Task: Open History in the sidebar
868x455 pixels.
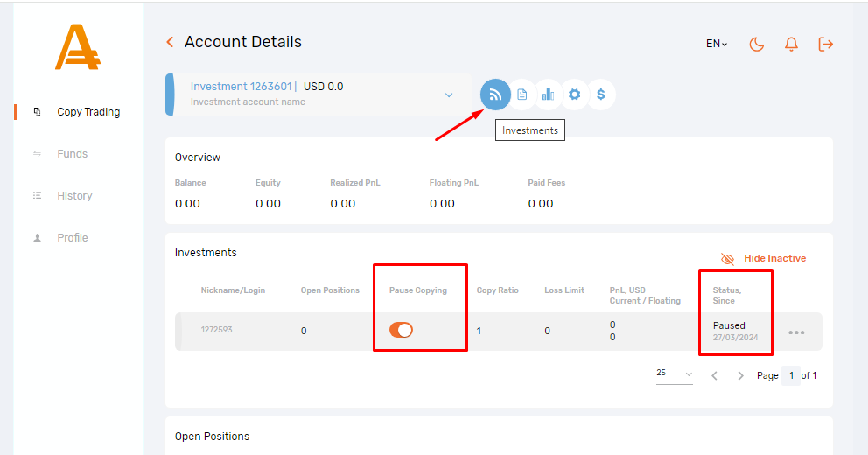Action: pyautogui.click(x=74, y=196)
